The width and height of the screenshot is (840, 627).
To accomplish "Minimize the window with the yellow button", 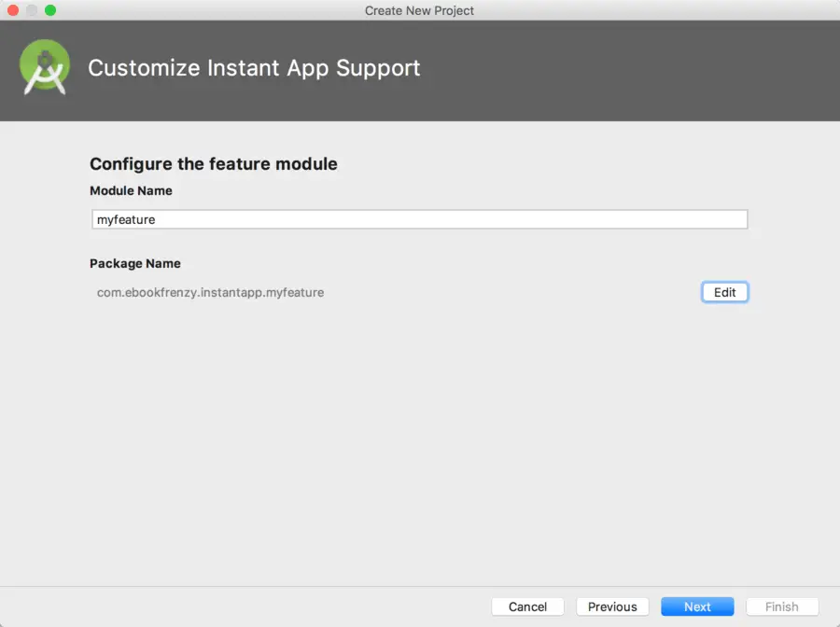I will pyautogui.click(x=32, y=10).
